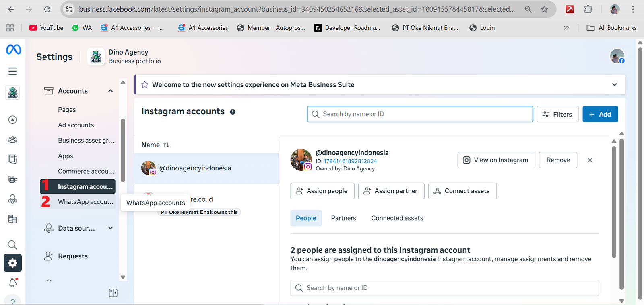Screen dimensions: 644x305
Task: Click the Instagram accounts info icon
Action: pos(233,112)
